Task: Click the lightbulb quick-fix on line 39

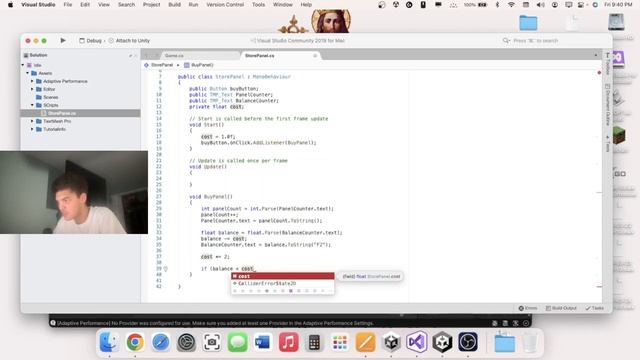Action: coord(165,269)
